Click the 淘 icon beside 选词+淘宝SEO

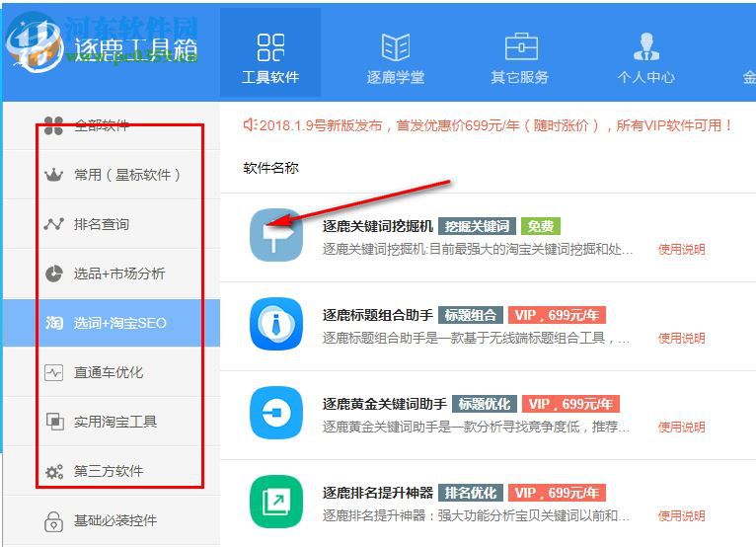54,323
